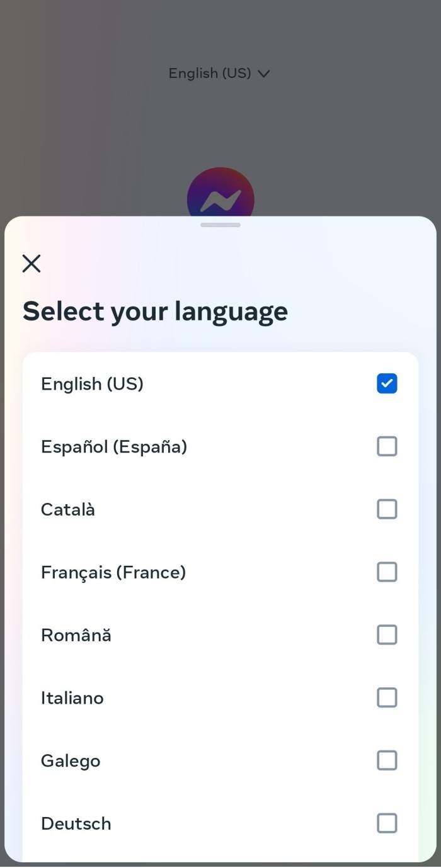Close the language selection sheet
Screen dimensions: 441x868
pyautogui.click(x=31, y=263)
